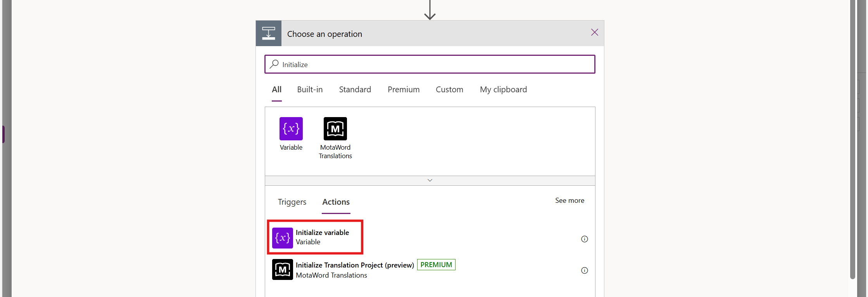Switch to the Built-in tab
Image resolution: width=868 pixels, height=297 pixels.
click(x=309, y=90)
